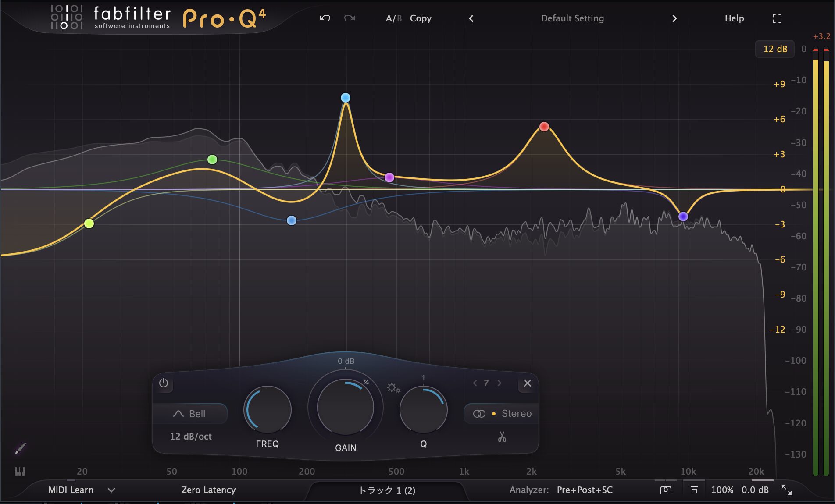This screenshot has width=835, height=504.
Task: Select the green band node
Action: 212,160
